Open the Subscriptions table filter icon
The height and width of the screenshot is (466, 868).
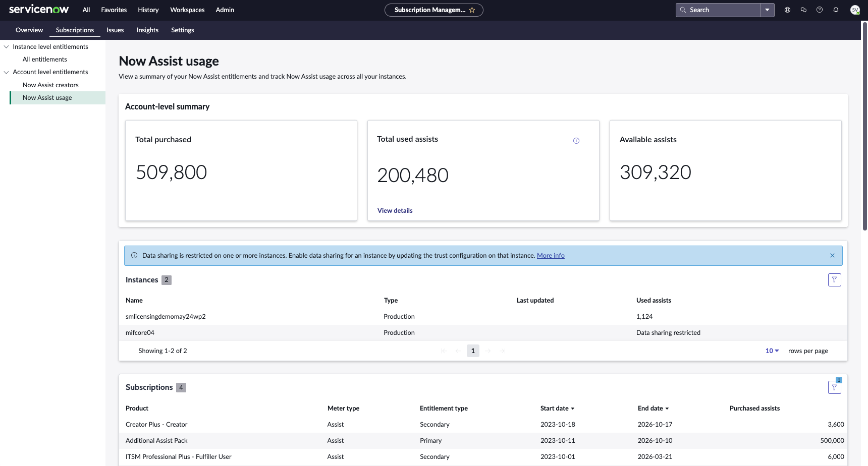tap(835, 387)
